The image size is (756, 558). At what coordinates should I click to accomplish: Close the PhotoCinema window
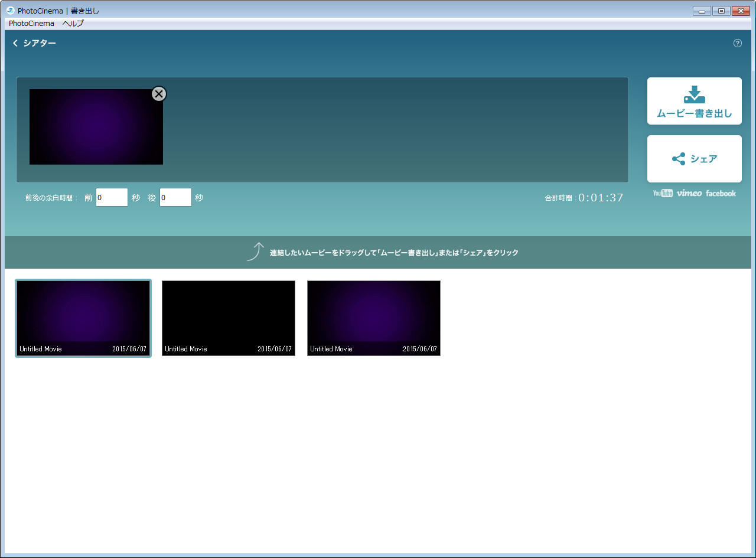(x=740, y=11)
